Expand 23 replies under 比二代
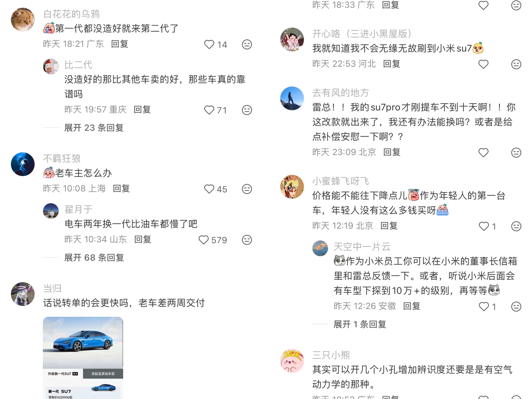 point(94,128)
